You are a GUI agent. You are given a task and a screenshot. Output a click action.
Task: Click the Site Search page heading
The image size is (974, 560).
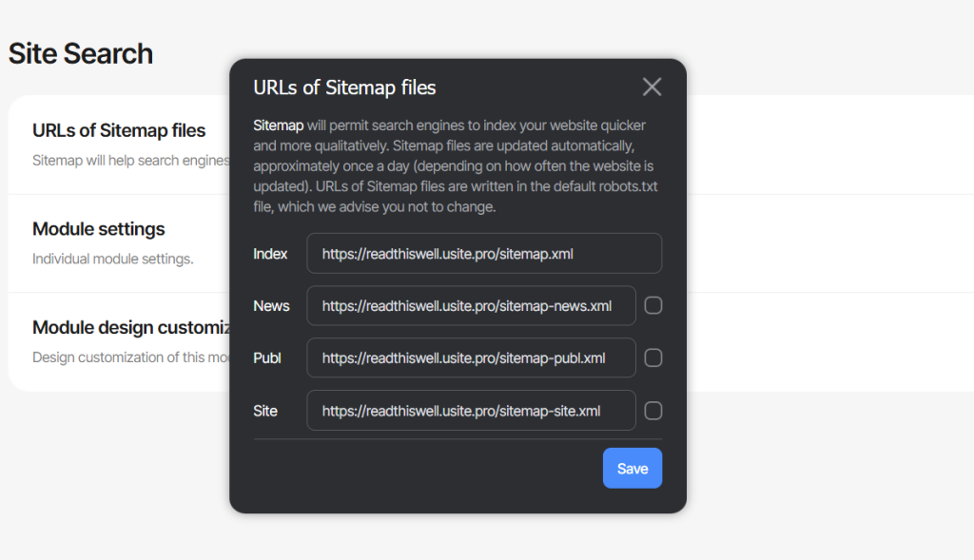point(80,54)
